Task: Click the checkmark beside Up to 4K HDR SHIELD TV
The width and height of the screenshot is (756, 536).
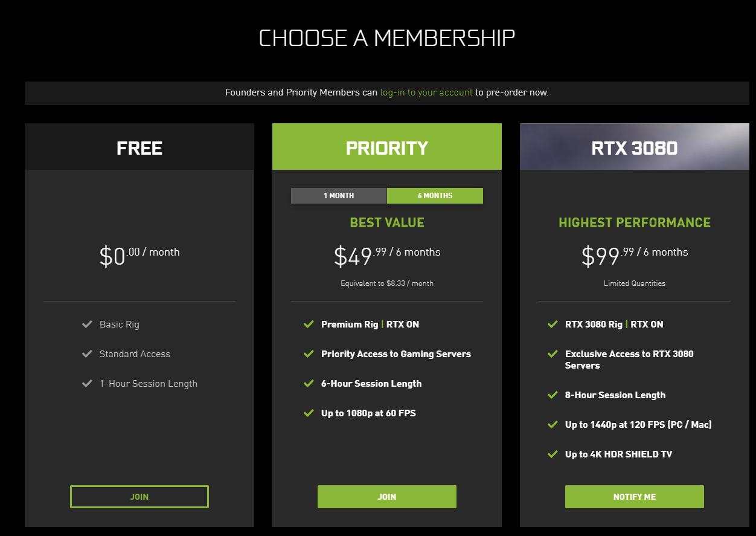Action: click(x=553, y=454)
